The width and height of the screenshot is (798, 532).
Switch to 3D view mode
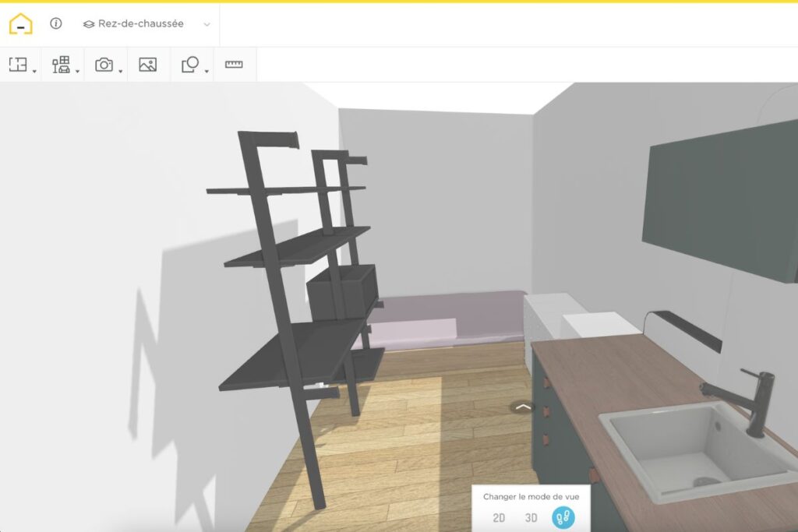(x=530, y=516)
